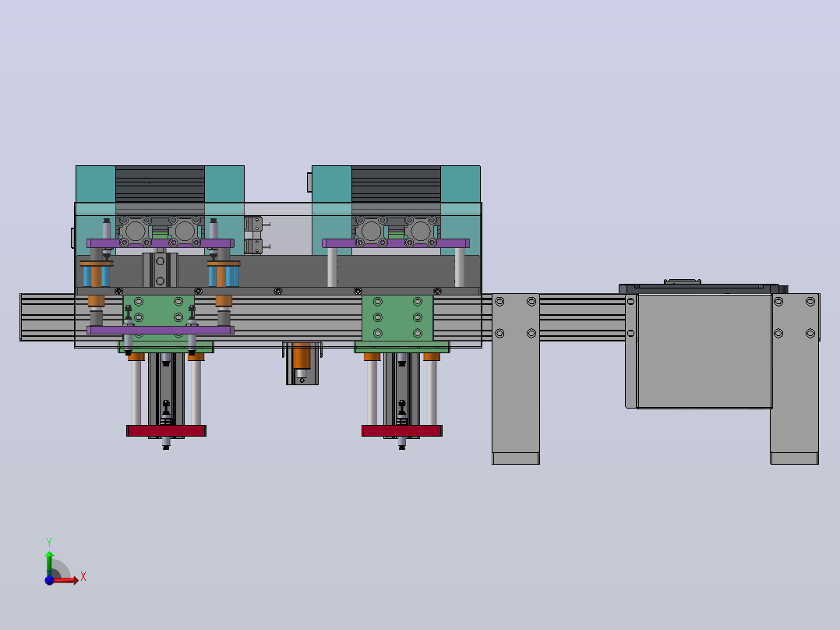This screenshot has height=630, width=840.
Task: Select the large gray box on the right
Action: click(x=704, y=351)
